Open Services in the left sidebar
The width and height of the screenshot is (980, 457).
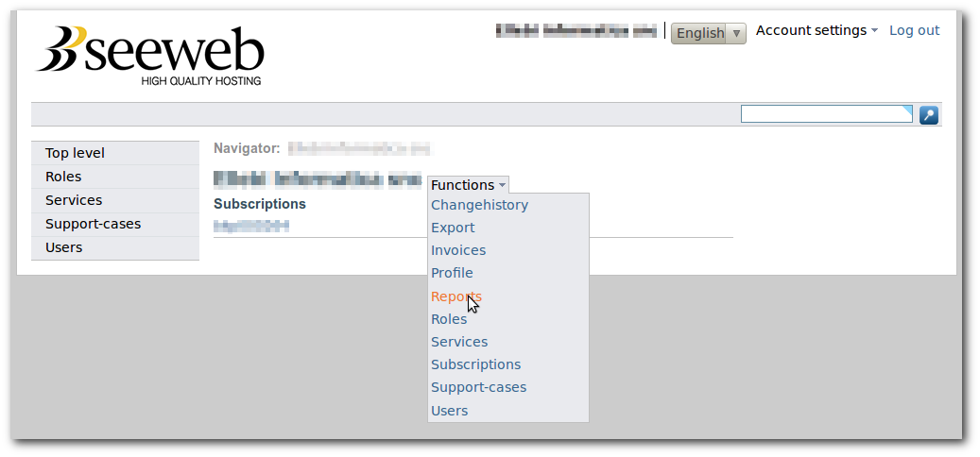(115, 200)
